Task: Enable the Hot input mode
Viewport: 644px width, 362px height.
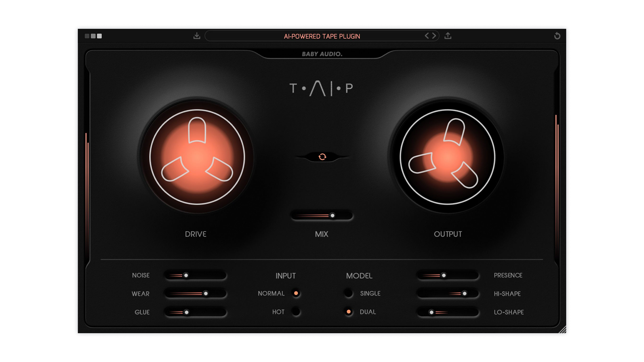Action: (296, 312)
